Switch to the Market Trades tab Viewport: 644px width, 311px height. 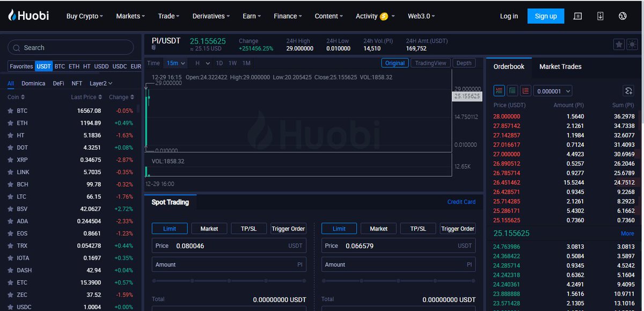[560, 67]
